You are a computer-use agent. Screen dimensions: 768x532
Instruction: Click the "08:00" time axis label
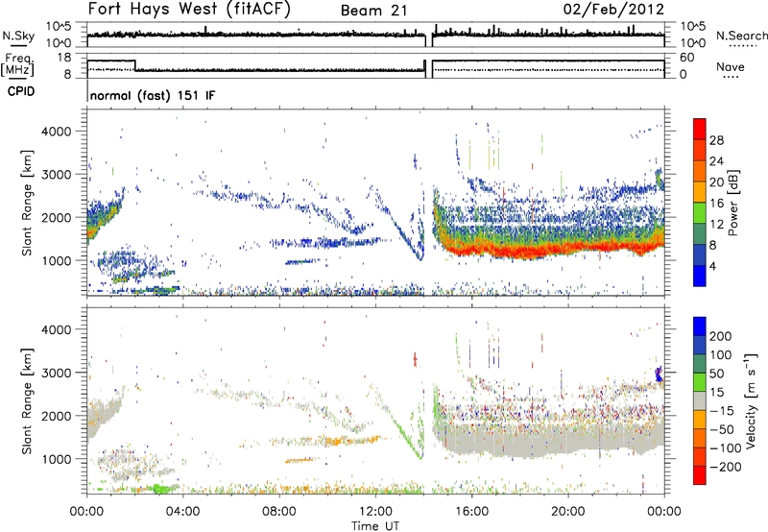click(x=279, y=512)
